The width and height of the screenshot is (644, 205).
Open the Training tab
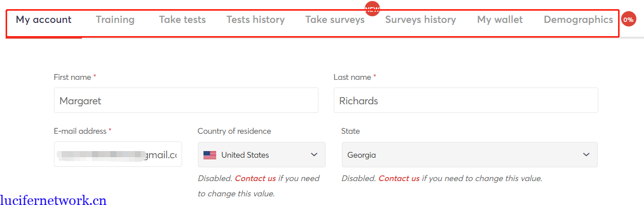point(115,20)
